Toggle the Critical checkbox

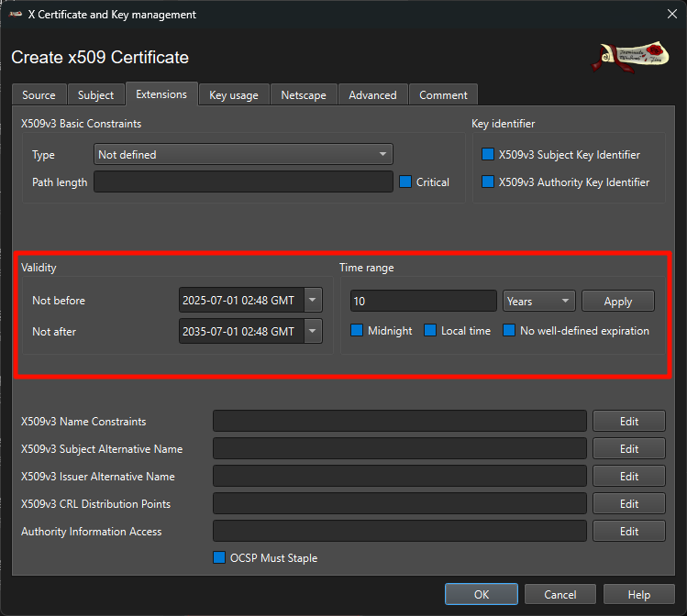coord(405,181)
